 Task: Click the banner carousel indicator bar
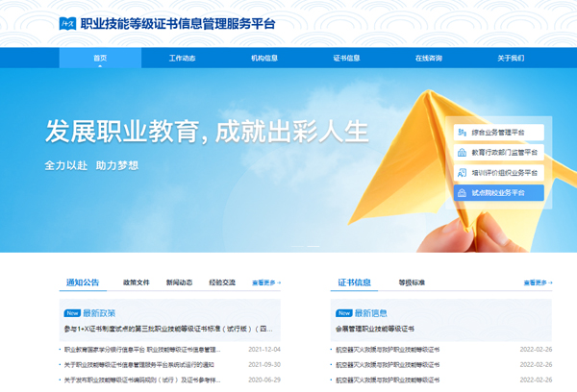coord(306,246)
